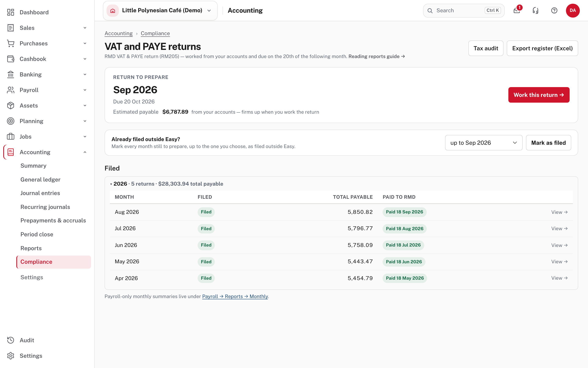
Task: Open the bottom Settings gear icon
Action: [x=10, y=356]
